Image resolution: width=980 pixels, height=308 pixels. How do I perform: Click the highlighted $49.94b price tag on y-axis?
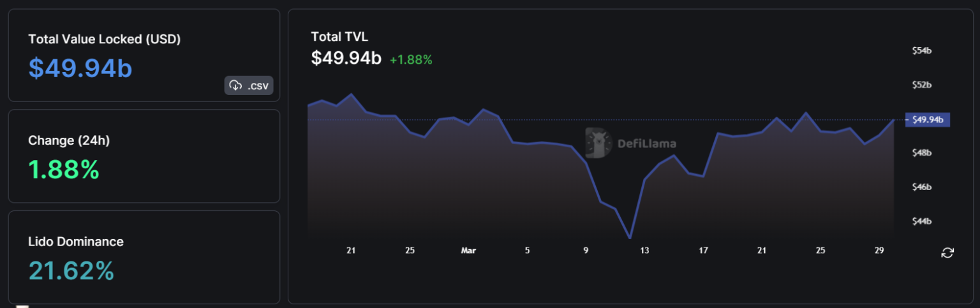click(x=928, y=119)
